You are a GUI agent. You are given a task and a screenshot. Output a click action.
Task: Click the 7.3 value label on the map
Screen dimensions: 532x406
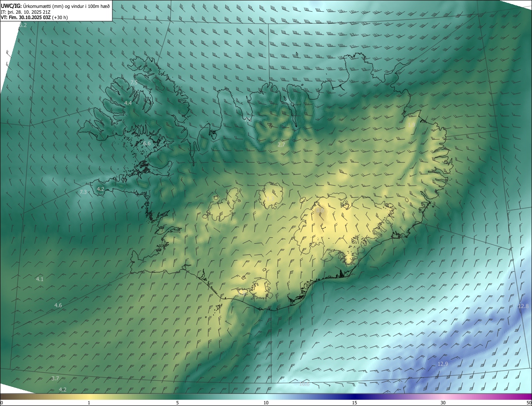coord(83,192)
